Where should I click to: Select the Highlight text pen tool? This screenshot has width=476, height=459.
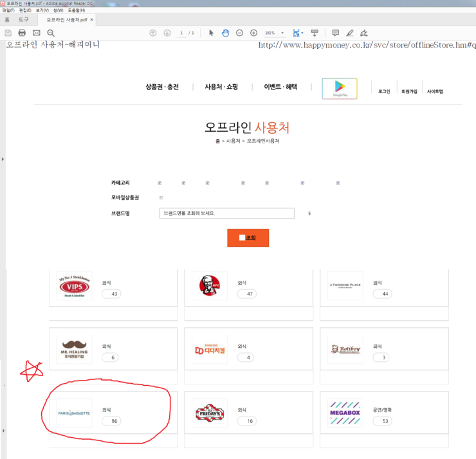click(x=350, y=33)
